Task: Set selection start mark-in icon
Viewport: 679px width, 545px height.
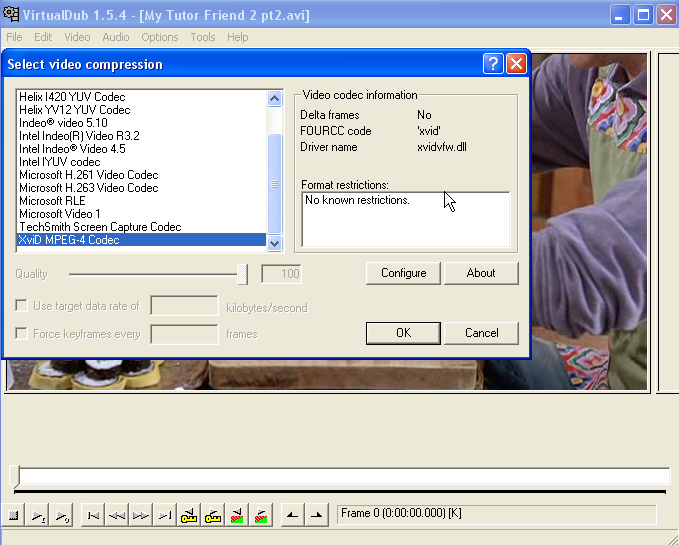Action: (x=292, y=515)
